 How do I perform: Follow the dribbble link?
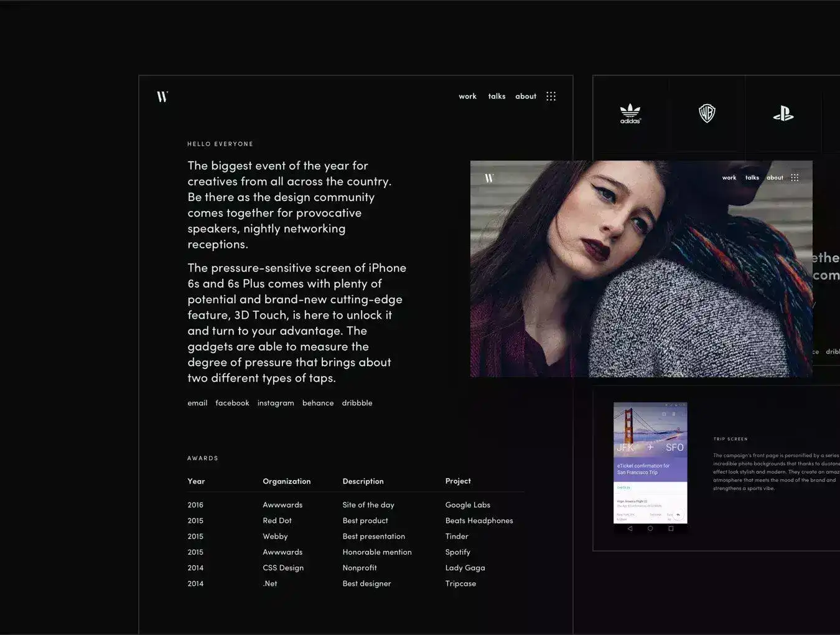(x=357, y=403)
